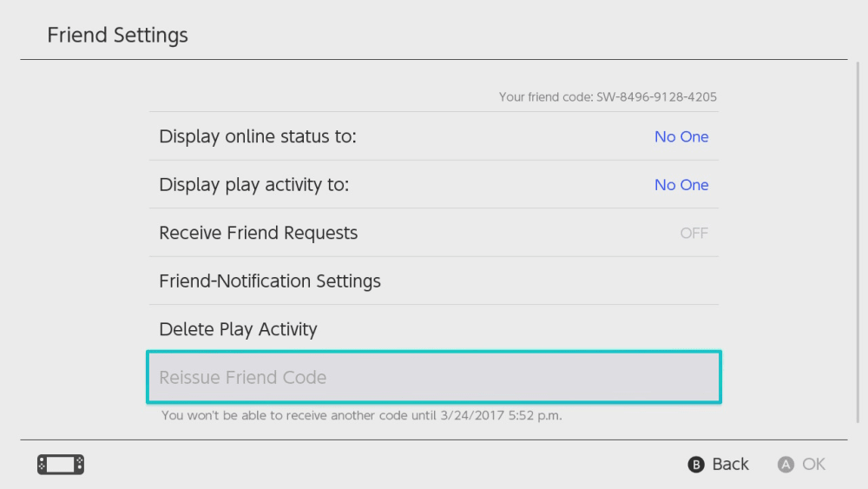This screenshot has height=489, width=868.
Task: Click the reissue date restriction note
Action: 361,416
